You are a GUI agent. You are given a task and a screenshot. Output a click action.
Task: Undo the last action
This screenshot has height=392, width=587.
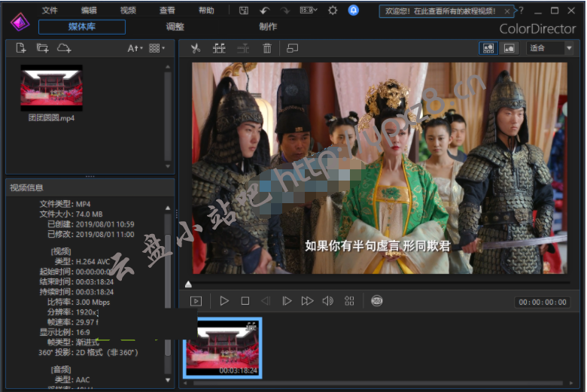(265, 11)
